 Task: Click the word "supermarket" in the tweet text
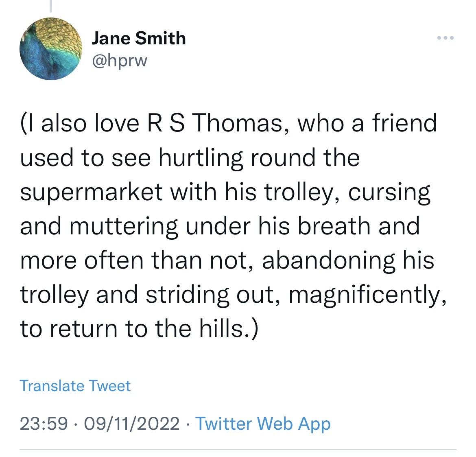tap(92, 192)
